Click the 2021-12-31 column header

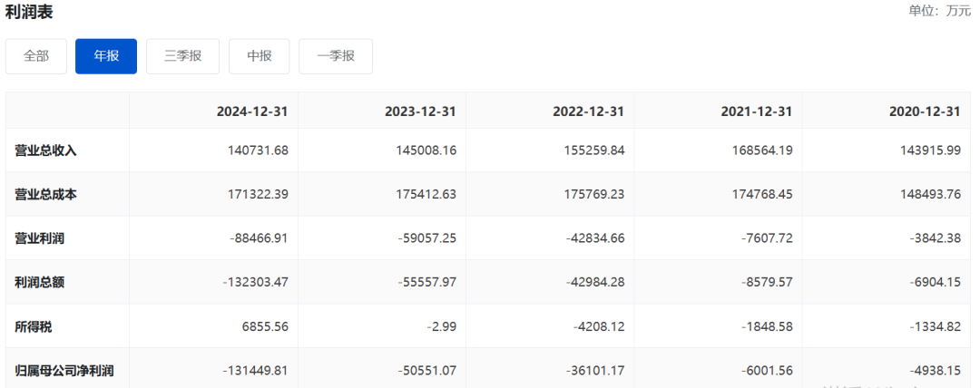tap(756, 112)
